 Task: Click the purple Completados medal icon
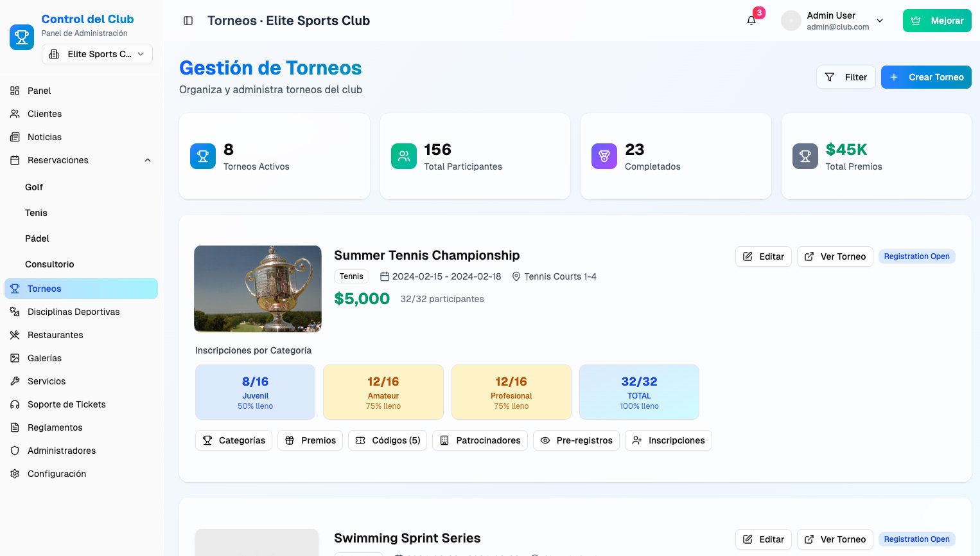point(604,156)
